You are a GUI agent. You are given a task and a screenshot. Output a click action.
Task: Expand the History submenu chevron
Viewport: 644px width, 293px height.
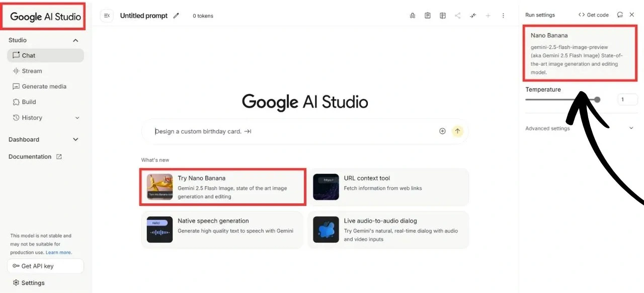[77, 118]
